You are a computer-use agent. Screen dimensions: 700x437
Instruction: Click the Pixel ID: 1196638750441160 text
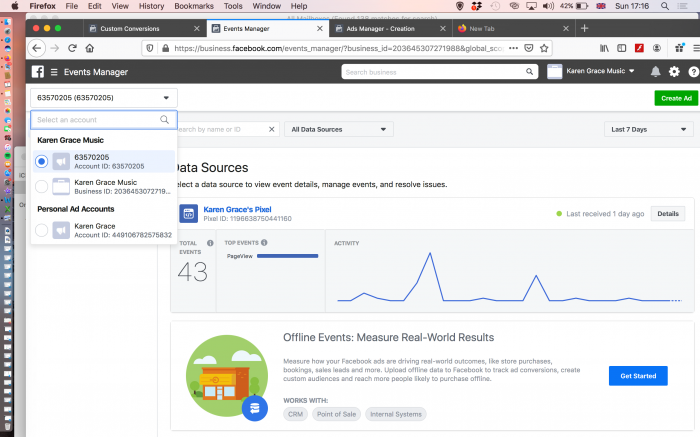[x=247, y=219]
